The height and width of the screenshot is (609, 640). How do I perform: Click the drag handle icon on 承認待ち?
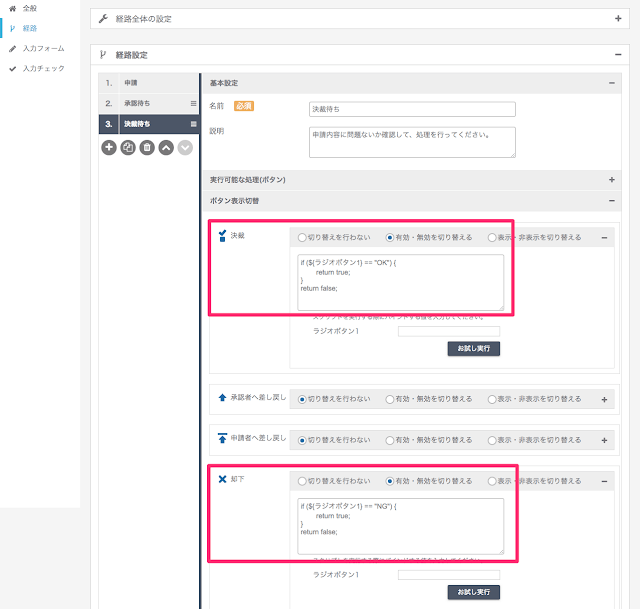[x=193, y=103]
